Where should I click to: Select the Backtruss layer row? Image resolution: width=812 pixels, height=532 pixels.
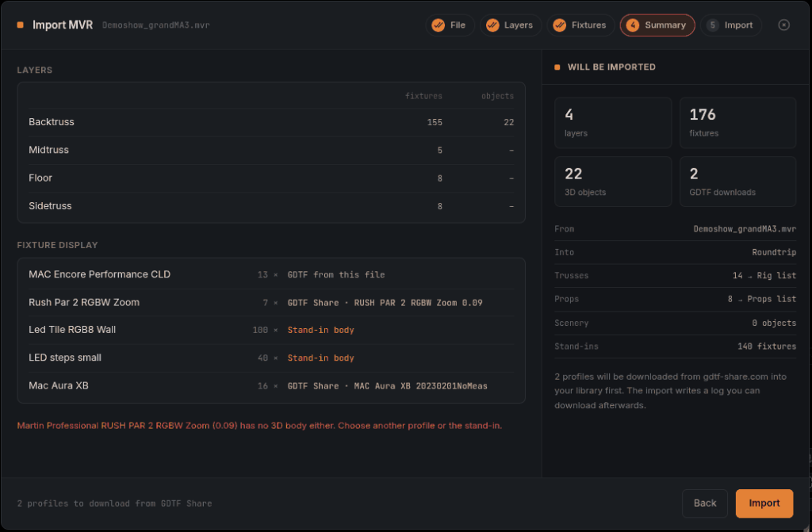coord(271,122)
